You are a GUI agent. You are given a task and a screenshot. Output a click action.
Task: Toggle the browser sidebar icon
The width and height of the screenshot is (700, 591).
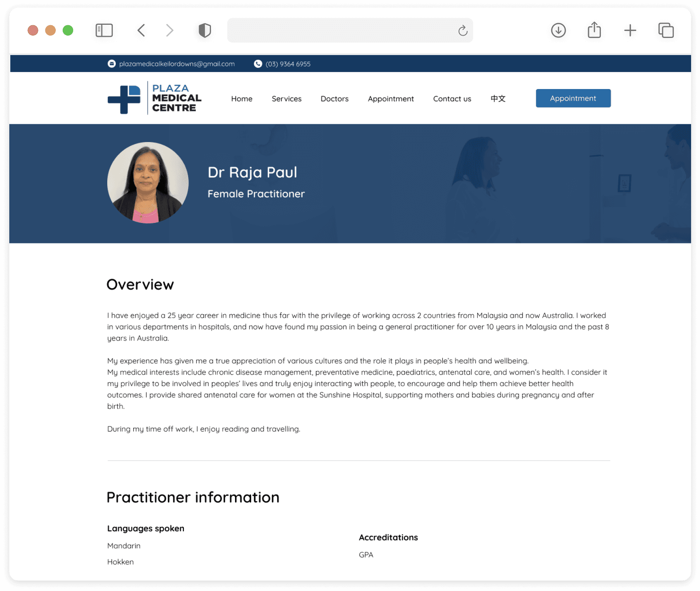click(x=104, y=30)
